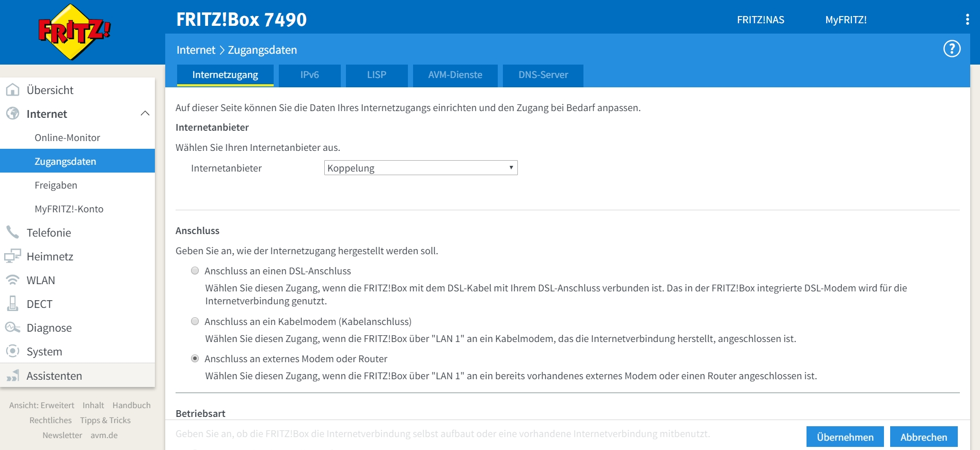Select the Kabelmodem connection radio option

coord(195,321)
